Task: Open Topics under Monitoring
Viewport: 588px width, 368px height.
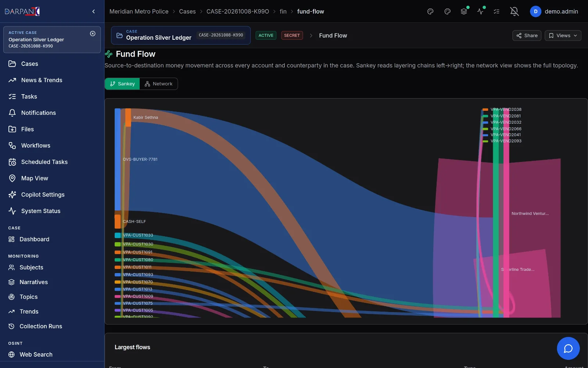Action: pos(52,297)
